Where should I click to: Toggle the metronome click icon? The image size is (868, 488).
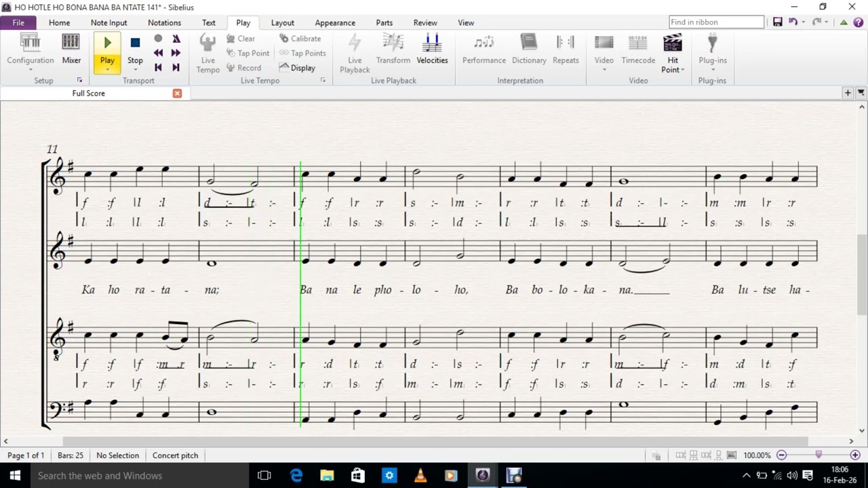(x=176, y=39)
